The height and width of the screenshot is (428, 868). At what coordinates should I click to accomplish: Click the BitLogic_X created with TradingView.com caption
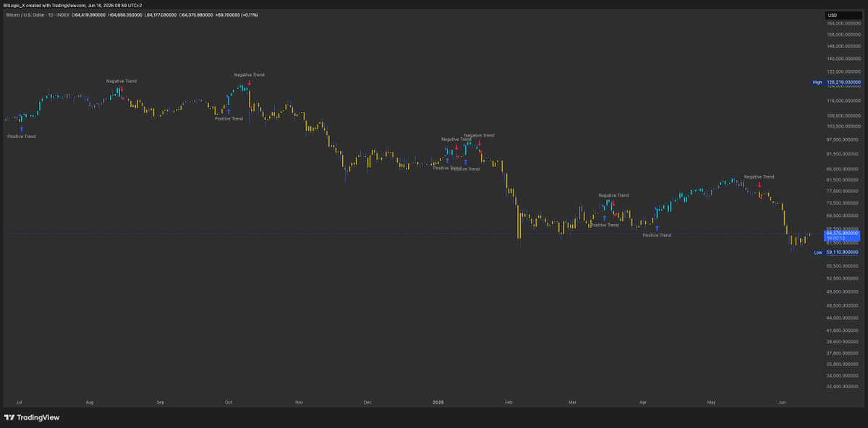click(72, 5)
